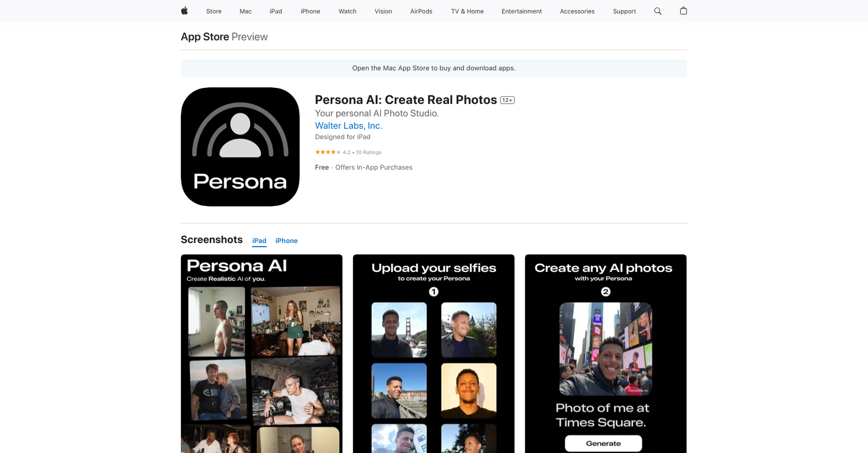Click the Upload your selfies screenshot
This screenshot has width=868, height=453.
433,354
